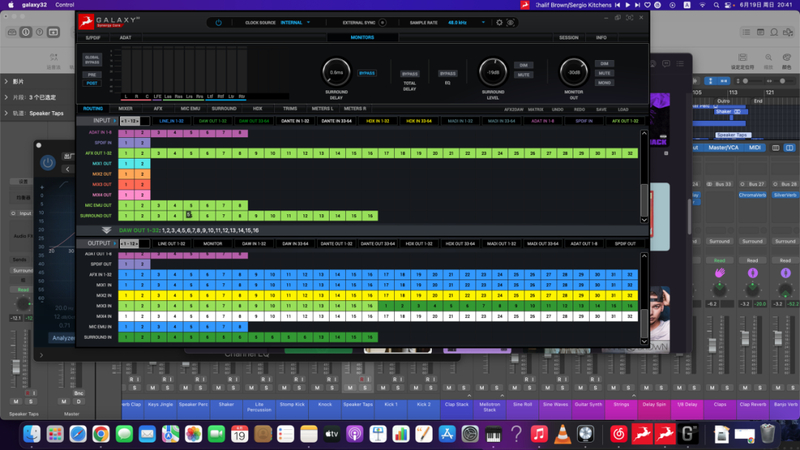Open the Galaxy settings gear

pos(499,22)
